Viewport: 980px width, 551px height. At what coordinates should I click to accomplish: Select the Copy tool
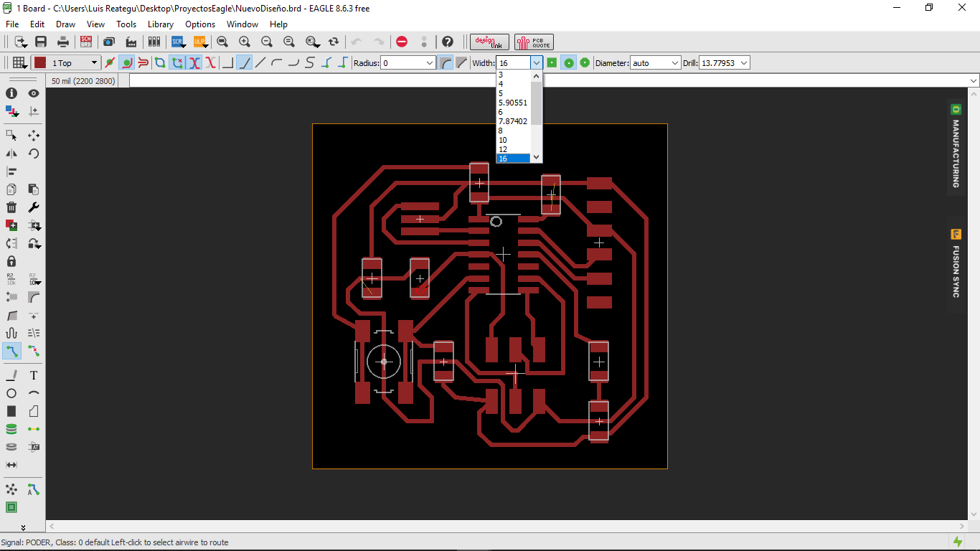pyautogui.click(x=11, y=189)
